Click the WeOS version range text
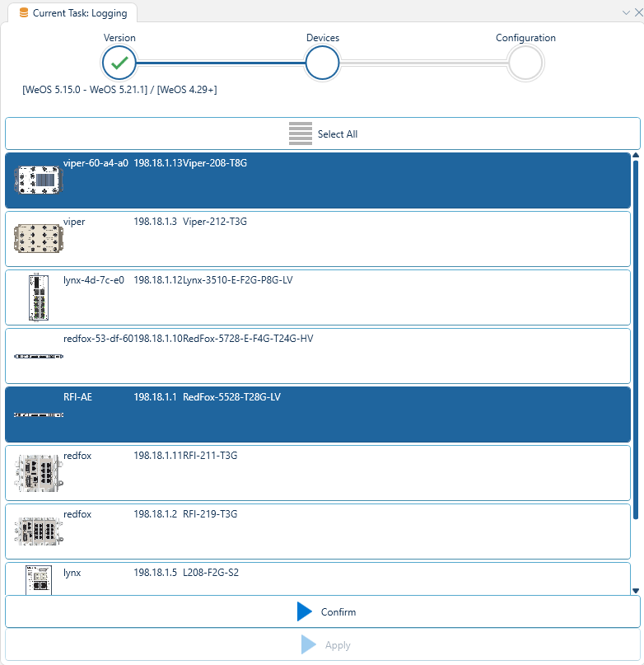 tap(119, 90)
